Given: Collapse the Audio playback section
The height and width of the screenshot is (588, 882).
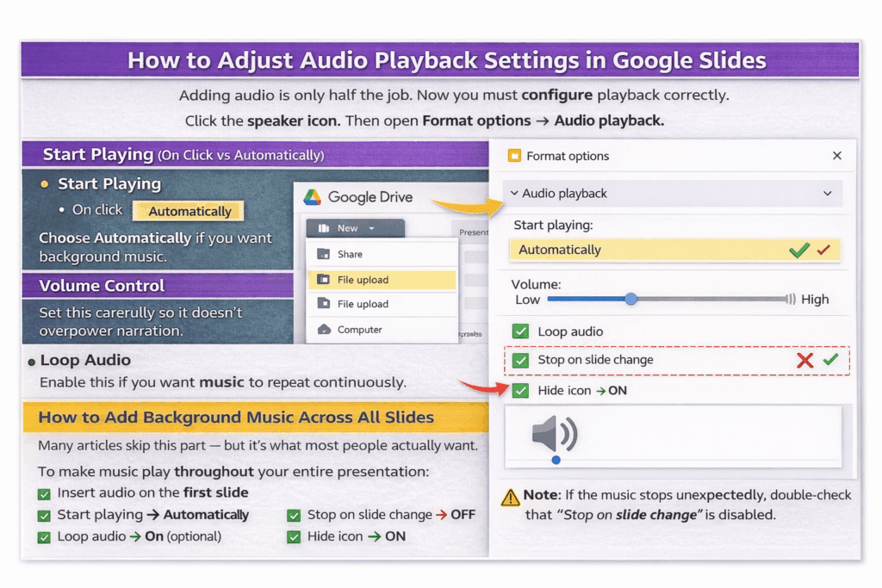Looking at the screenshot, I should coord(828,193).
